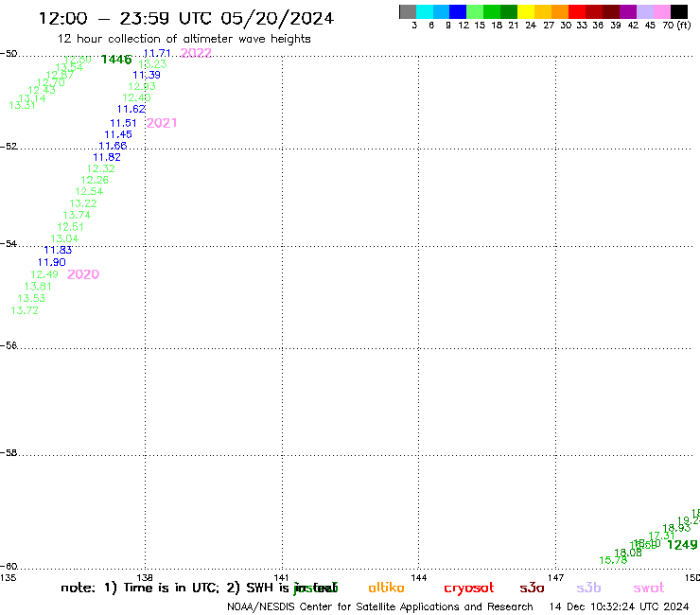Click the lavender swatch in the color scale
This screenshot has height=615, width=700.
(x=645, y=11)
